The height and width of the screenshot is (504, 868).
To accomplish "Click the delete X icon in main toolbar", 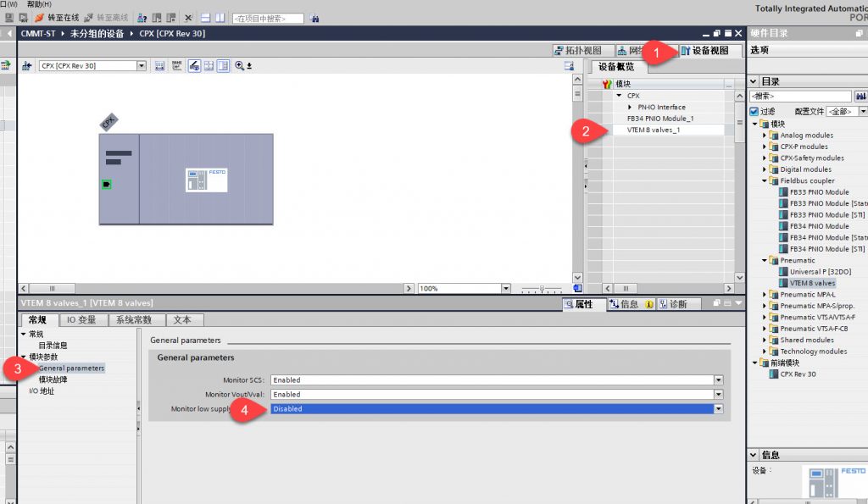I will coord(188,18).
